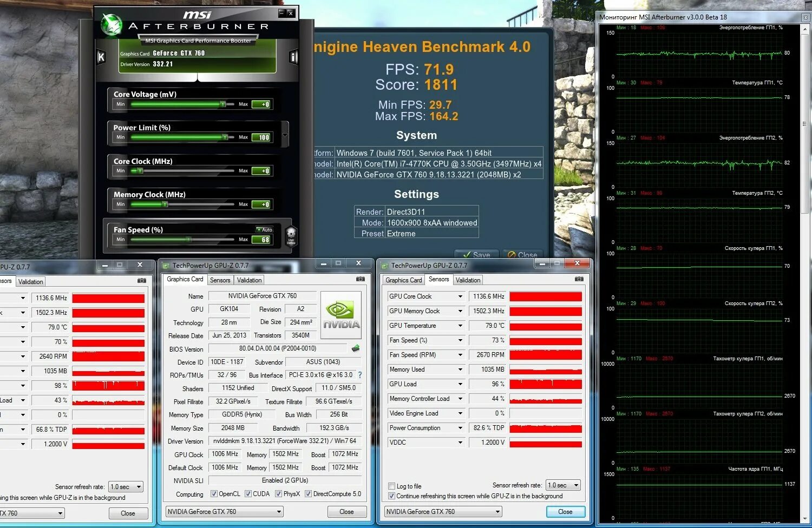Open the Memory Controller Load sensor dropdown

click(460, 399)
